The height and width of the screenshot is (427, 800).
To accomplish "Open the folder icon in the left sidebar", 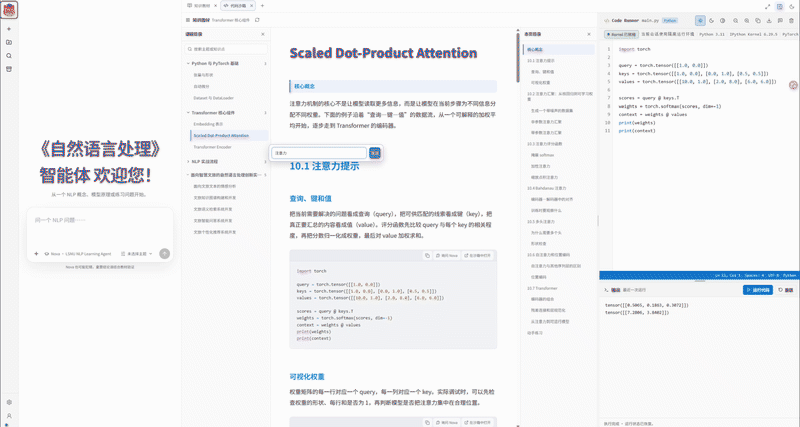I will pos(9,42).
